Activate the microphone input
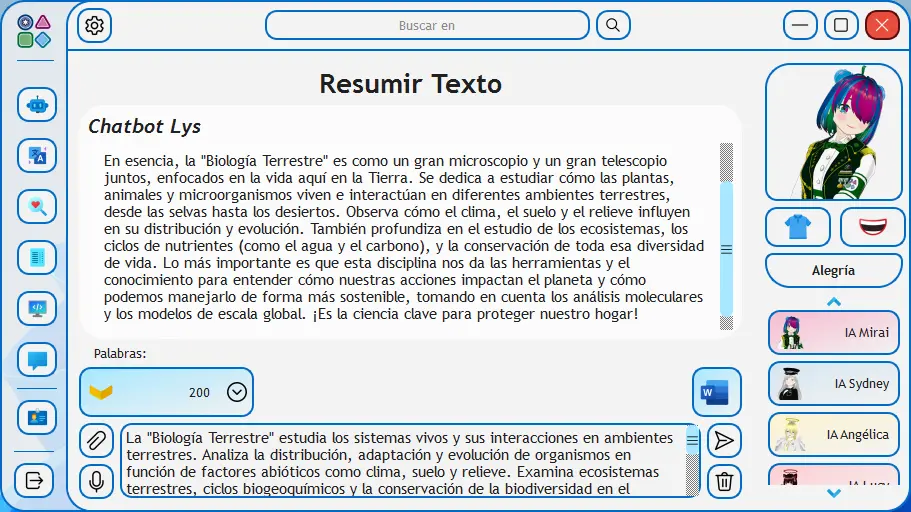Viewport: 911px width, 512px height. pyautogui.click(x=96, y=481)
